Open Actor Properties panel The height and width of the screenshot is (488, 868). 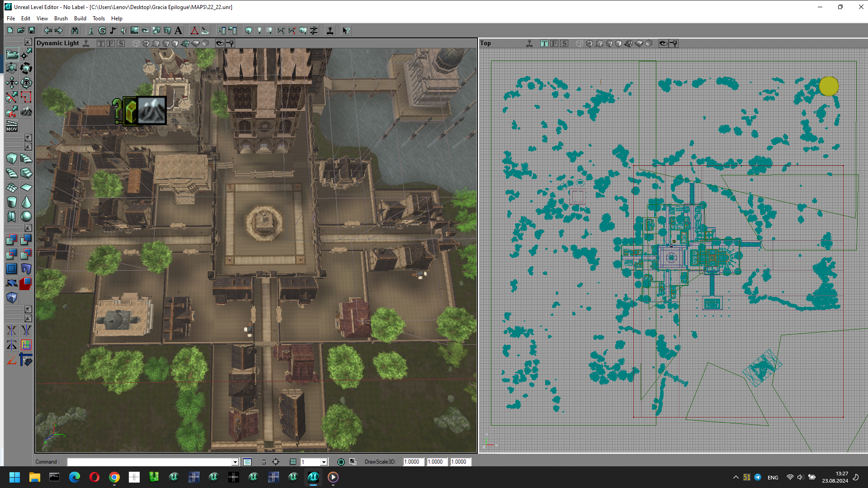[222, 30]
